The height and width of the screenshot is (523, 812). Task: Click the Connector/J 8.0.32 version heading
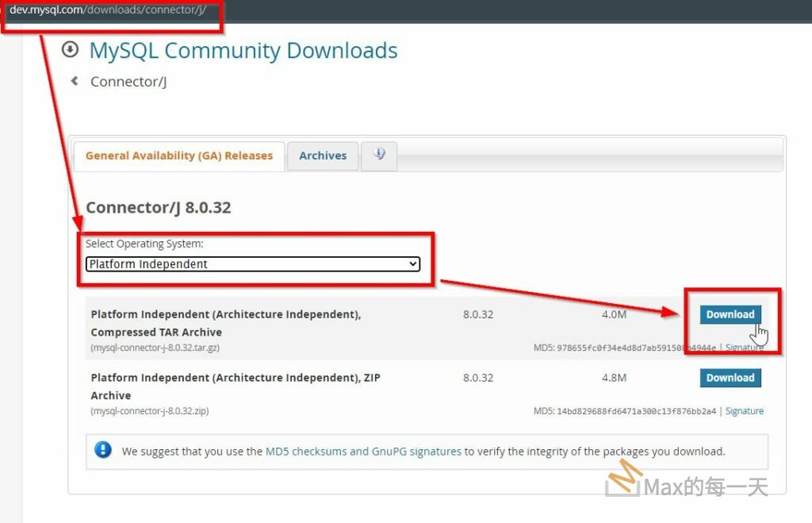[x=159, y=208]
